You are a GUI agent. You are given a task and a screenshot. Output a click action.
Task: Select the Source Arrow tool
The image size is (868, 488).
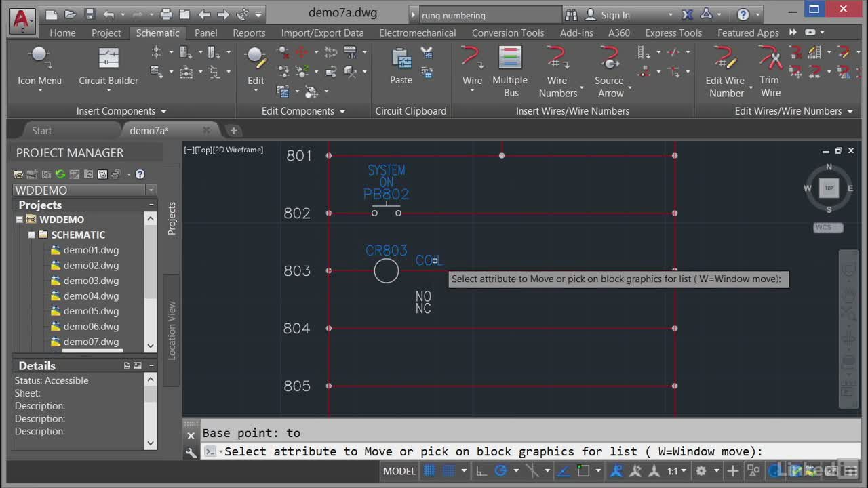610,71
